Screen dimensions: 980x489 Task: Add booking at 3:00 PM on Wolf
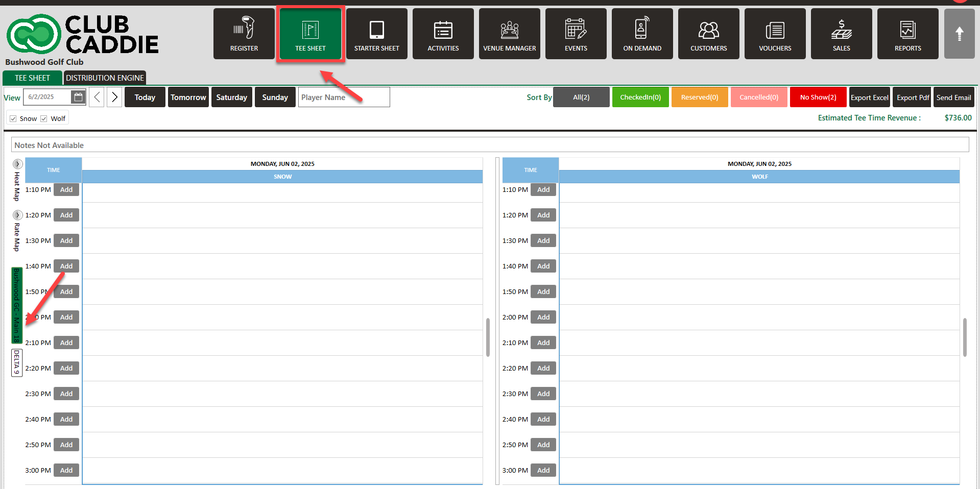tap(543, 470)
